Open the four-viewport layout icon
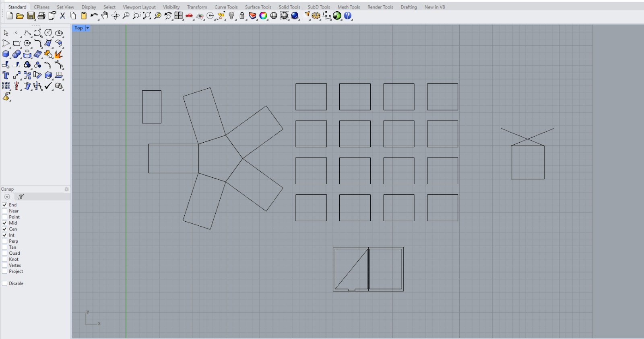The image size is (644, 339). [x=179, y=16]
